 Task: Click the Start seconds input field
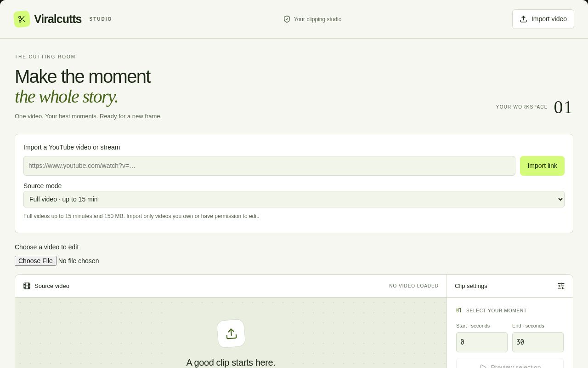click(x=482, y=342)
